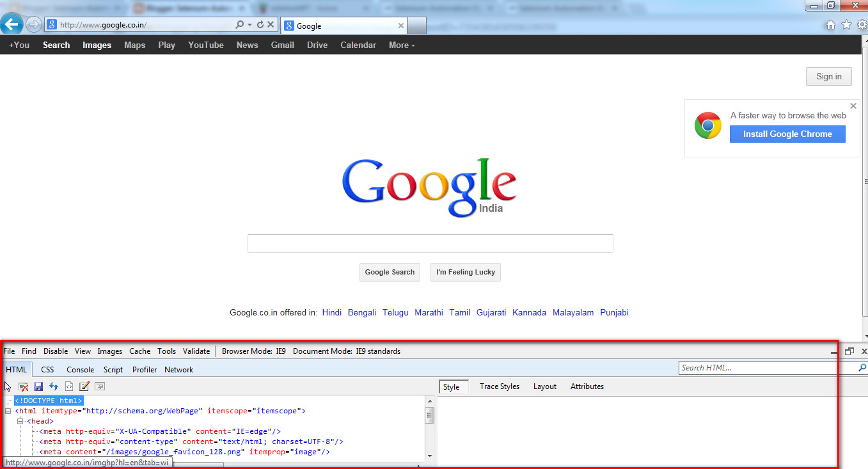Switch to the CSS tab

pos(47,370)
